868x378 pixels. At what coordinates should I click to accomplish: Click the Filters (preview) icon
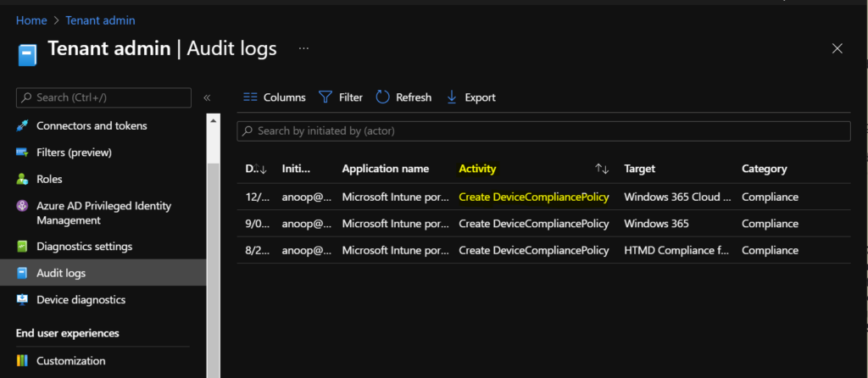[x=22, y=153]
